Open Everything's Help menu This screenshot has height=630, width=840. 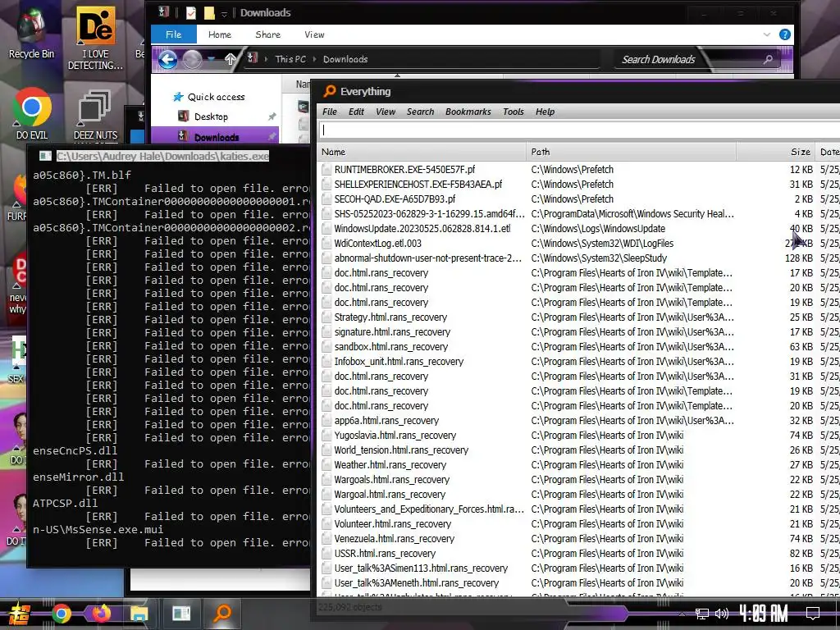click(545, 112)
